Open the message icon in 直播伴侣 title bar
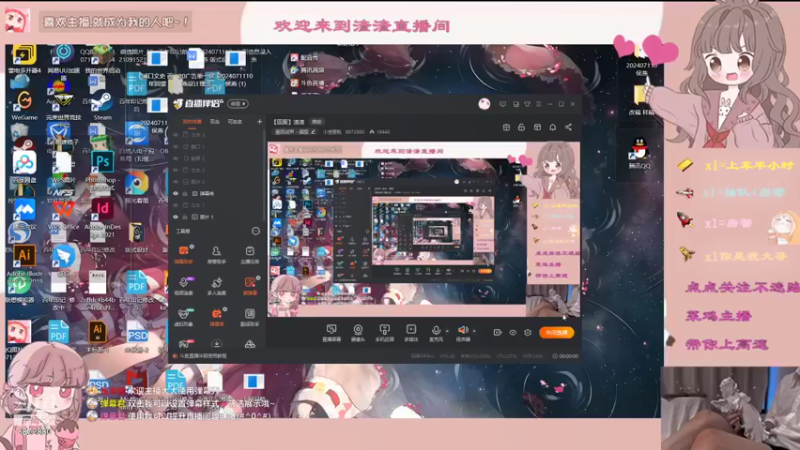The width and height of the screenshot is (800, 450). click(503, 104)
